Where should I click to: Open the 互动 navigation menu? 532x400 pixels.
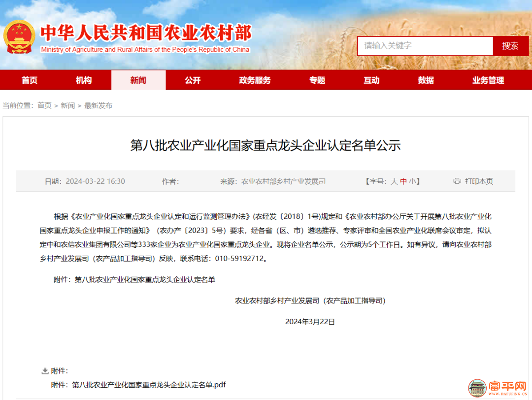tap(371, 80)
